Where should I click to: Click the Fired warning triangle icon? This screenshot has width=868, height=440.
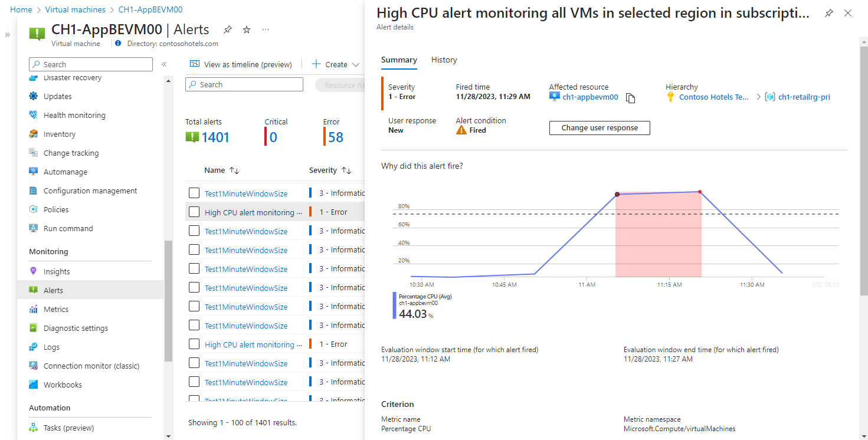[x=461, y=130]
